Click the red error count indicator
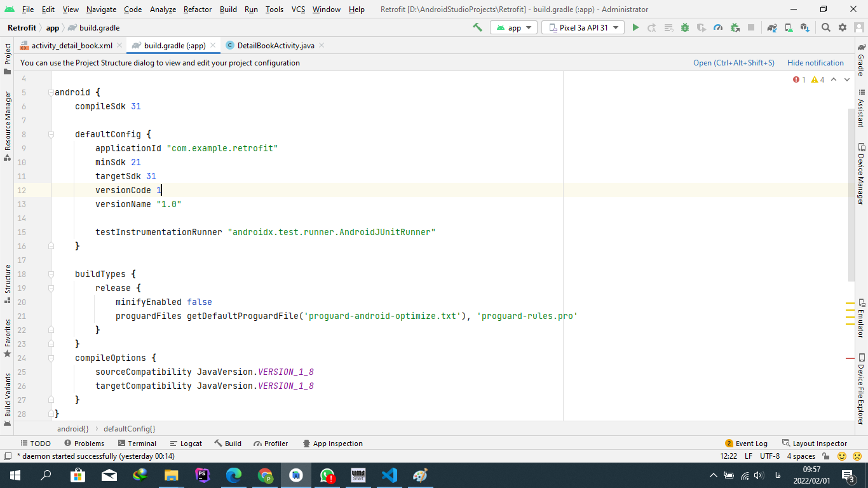This screenshot has width=868, height=488. click(x=799, y=79)
